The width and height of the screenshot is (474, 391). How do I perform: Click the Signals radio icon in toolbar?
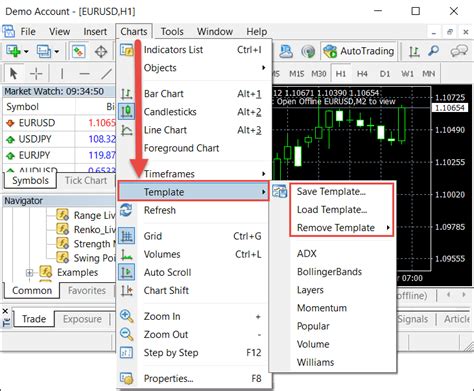point(308,51)
